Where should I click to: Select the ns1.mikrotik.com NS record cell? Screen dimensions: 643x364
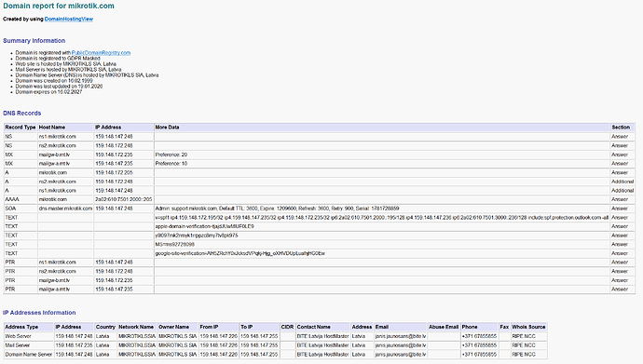coord(65,136)
